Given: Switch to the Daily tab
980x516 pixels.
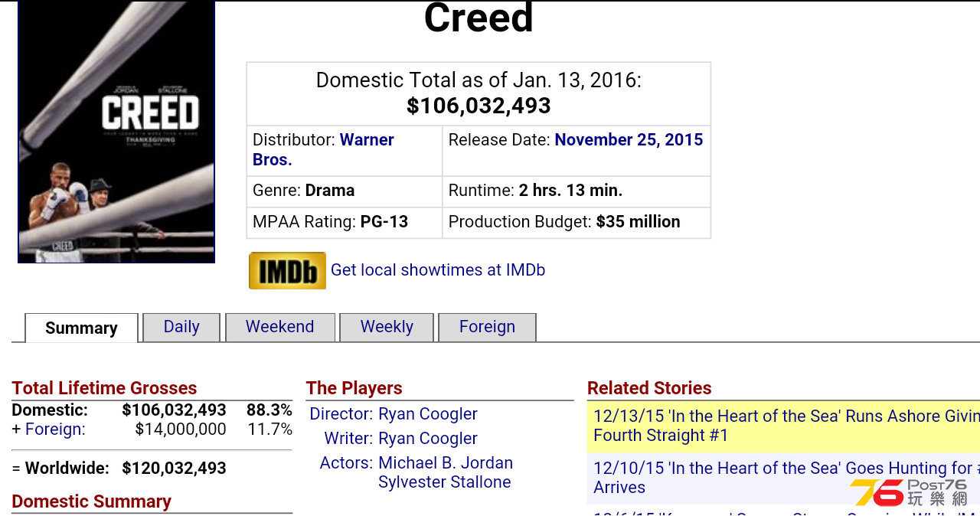Looking at the screenshot, I should 181,327.
